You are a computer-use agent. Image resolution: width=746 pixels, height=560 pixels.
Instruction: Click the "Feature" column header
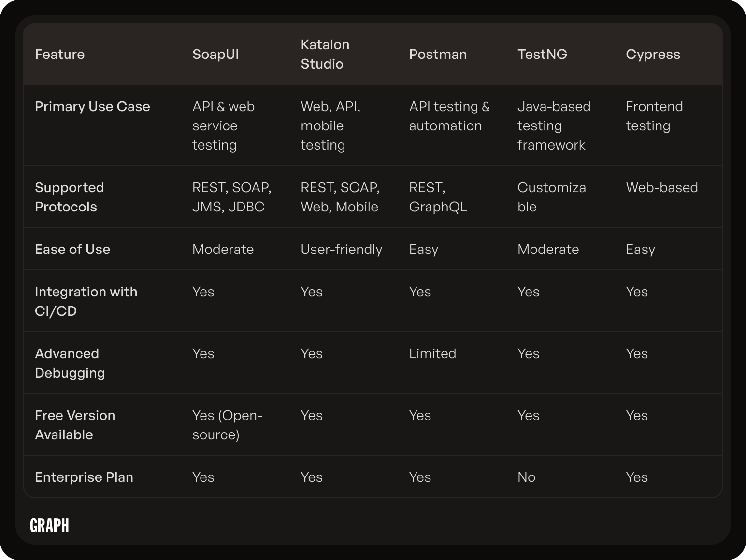coord(60,54)
